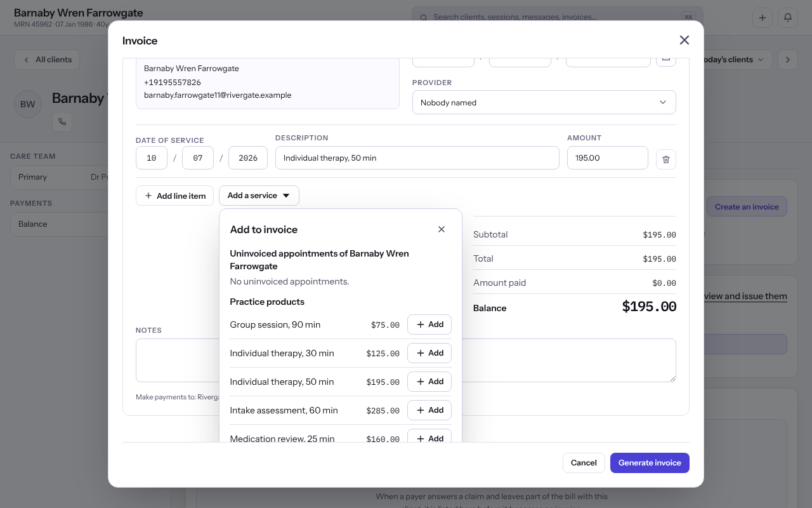Click the $75.00 price for Group session
This screenshot has height=508, width=812.
click(385, 325)
